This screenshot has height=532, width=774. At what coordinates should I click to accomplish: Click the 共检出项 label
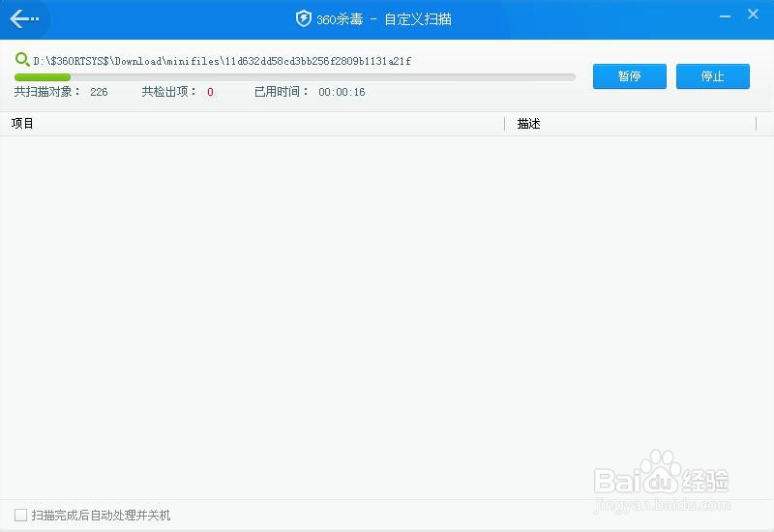pyautogui.click(x=168, y=91)
